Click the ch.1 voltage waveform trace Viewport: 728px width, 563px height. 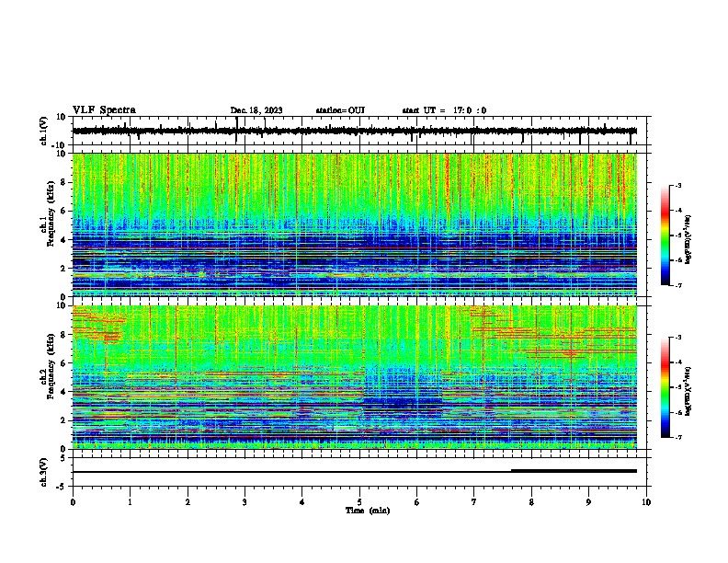354,131
